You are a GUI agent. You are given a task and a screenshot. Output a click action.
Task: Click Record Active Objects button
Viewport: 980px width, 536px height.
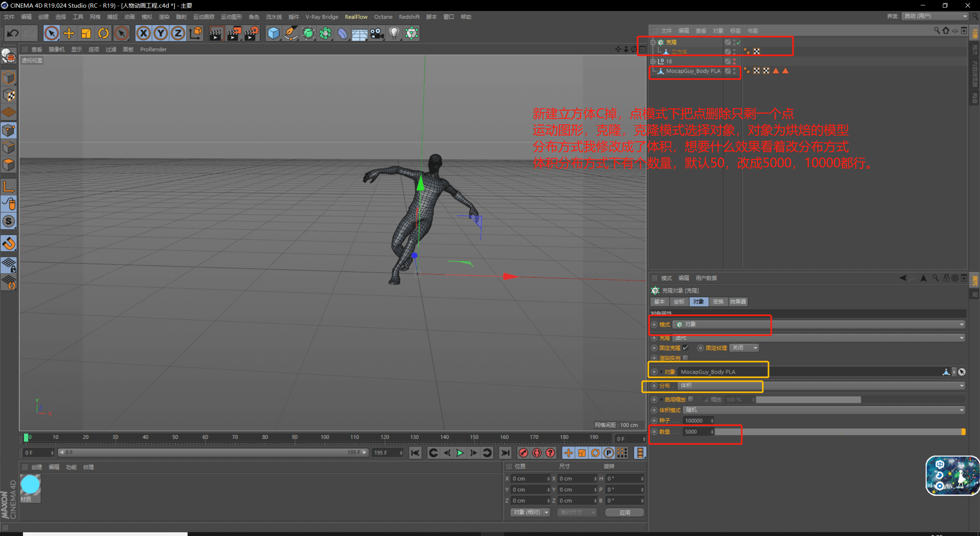(x=523, y=453)
